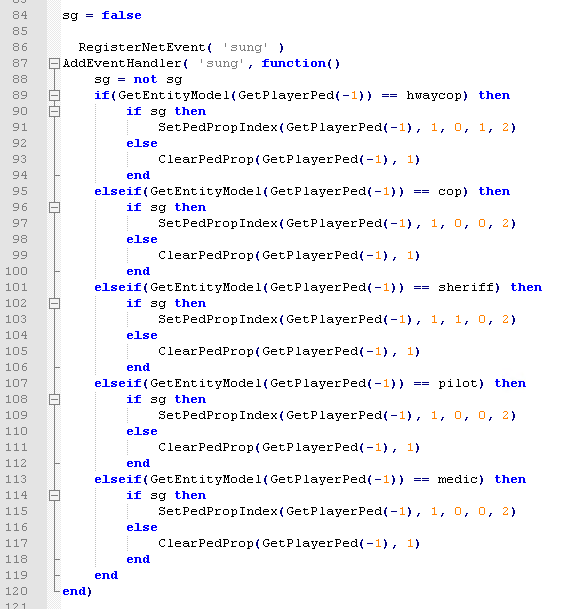The width and height of the screenshot is (561, 609).
Task: Collapse the fold marker on line 87
Action: [54, 63]
